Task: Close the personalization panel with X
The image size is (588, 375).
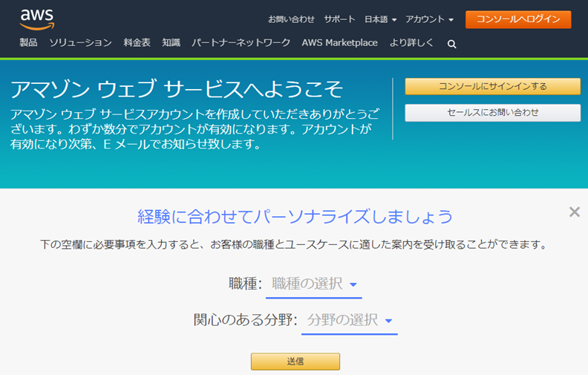Action: (574, 212)
